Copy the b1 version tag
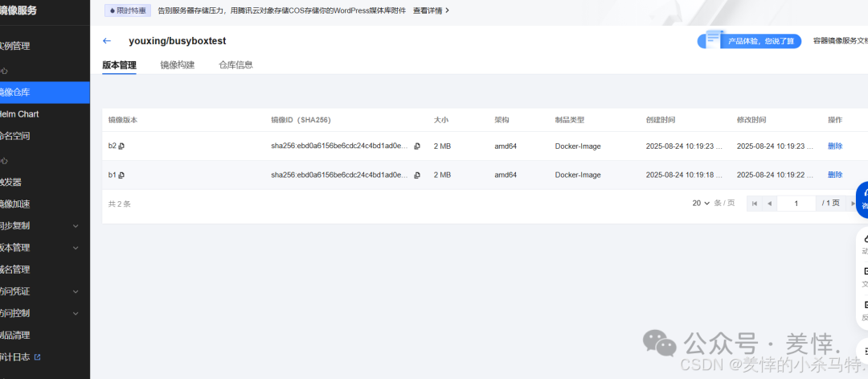 (x=122, y=175)
